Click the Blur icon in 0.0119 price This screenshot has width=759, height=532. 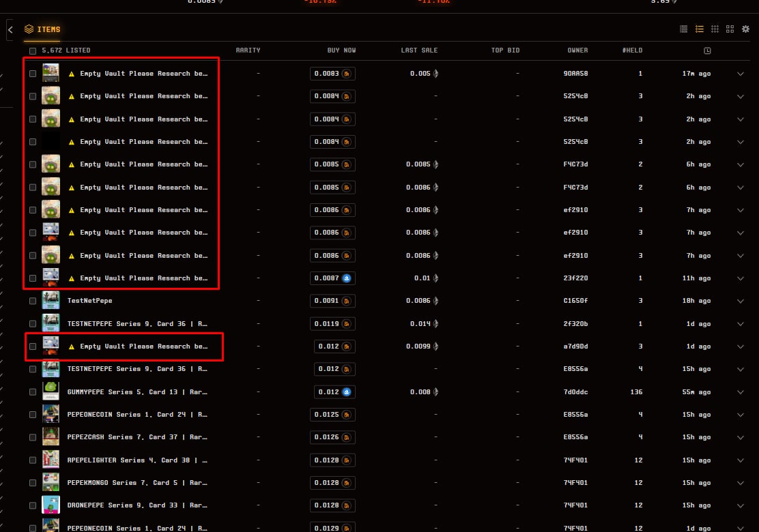347,323
